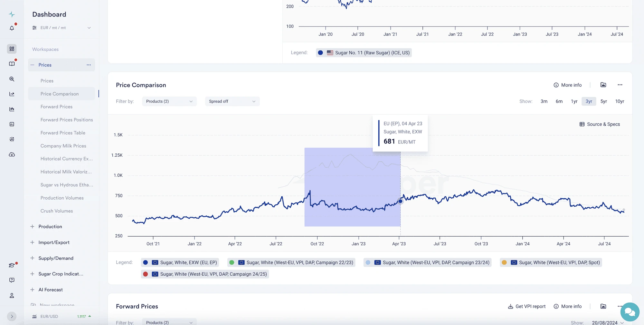
Task: Toggle Campaign 22/23 legend series
Action: (x=291, y=262)
